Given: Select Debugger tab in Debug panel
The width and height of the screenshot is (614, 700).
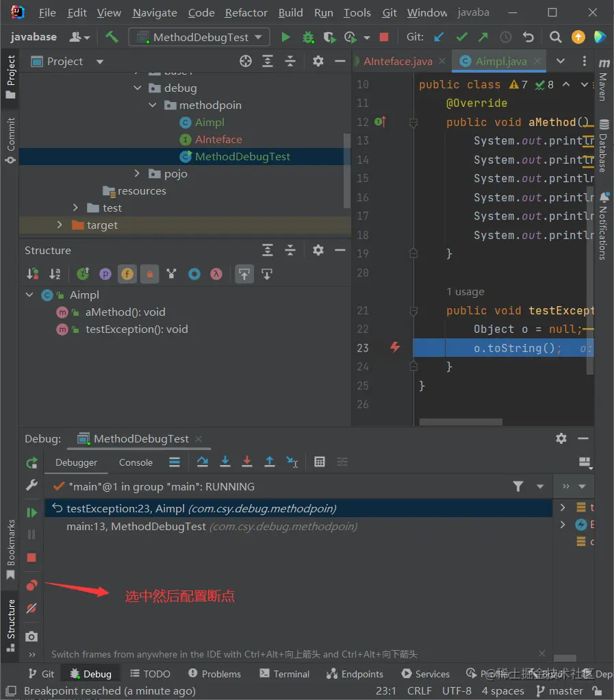Looking at the screenshot, I should pos(76,462).
